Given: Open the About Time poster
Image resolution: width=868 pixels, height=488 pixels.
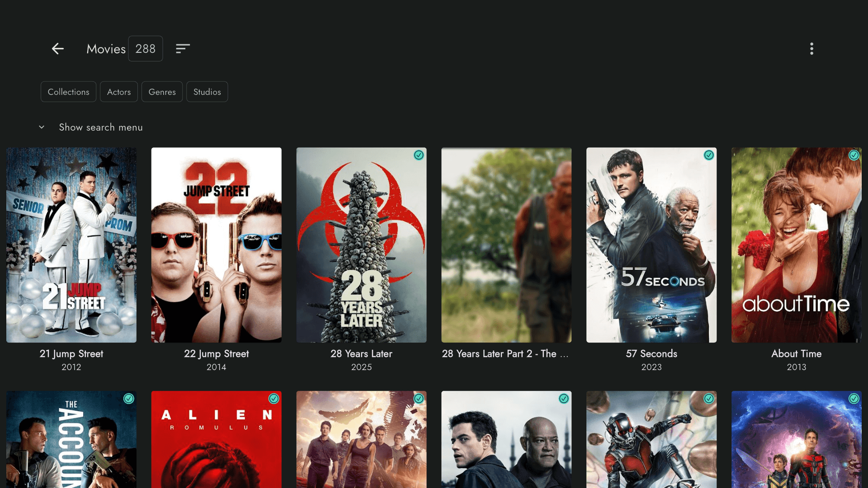Looking at the screenshot, I should click(x=797, y=245).
